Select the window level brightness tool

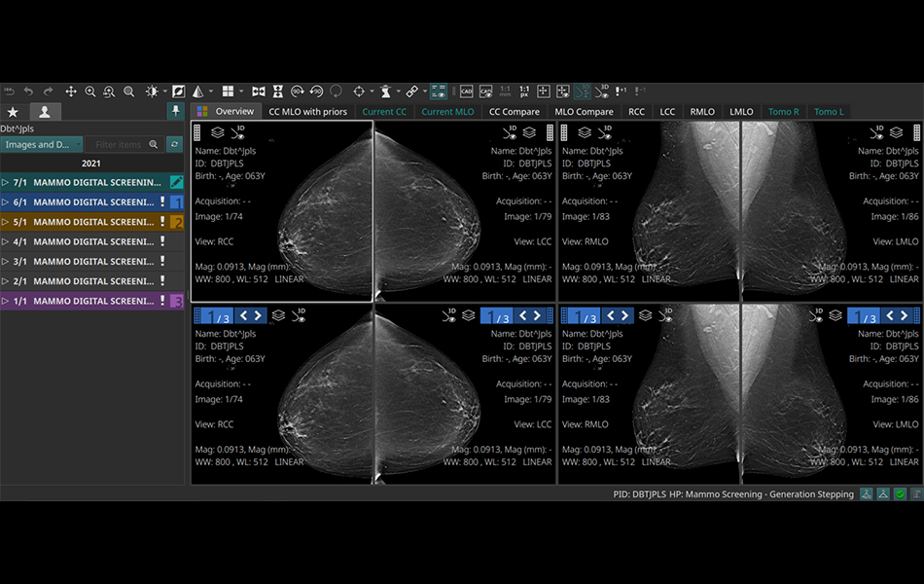click(152, 91)
